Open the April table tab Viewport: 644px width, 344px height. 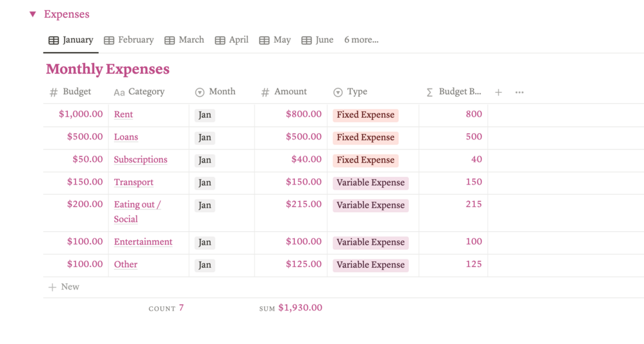point(231,40)
